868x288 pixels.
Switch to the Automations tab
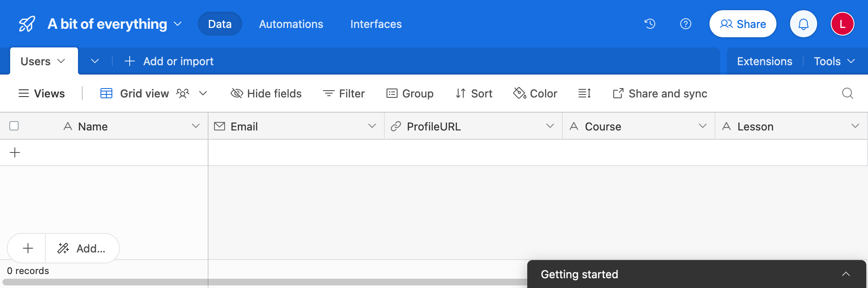click(x=291, y=24)
